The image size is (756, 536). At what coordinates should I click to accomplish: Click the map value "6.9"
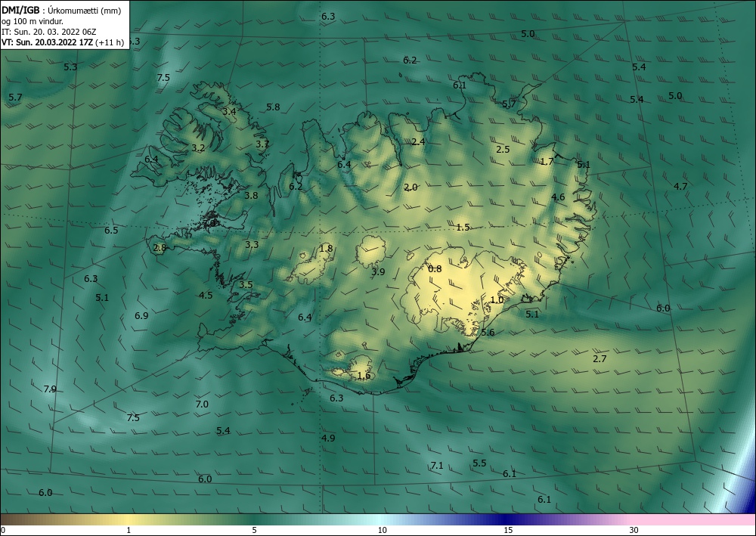point(141,316)
